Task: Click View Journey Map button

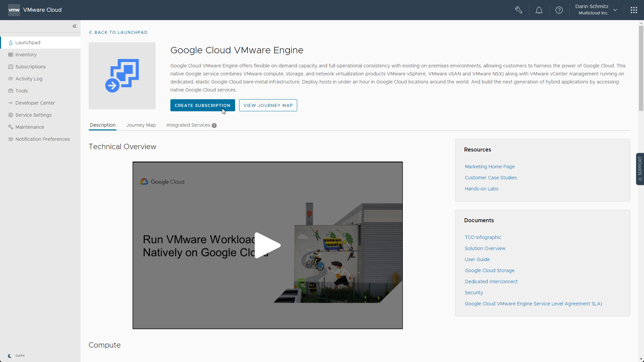Action: (268, 105)
